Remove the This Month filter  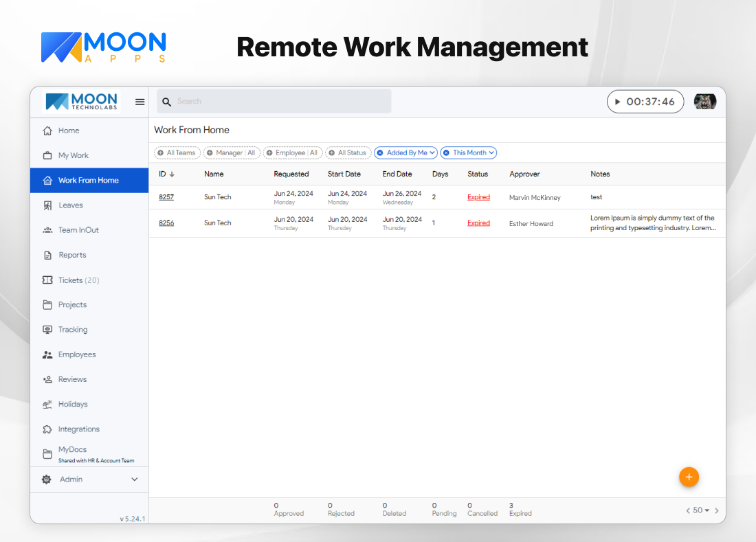(x=446, y=153)
